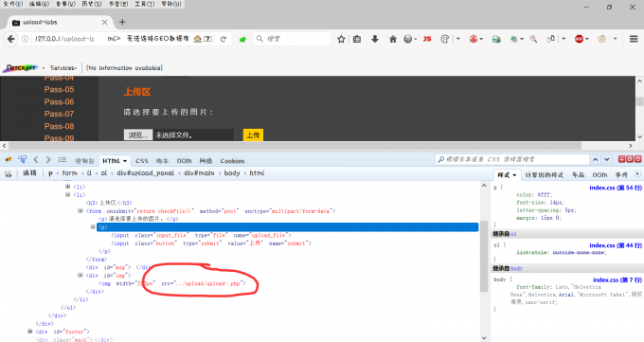Reload the page with the refresh icon

(223, 39)
